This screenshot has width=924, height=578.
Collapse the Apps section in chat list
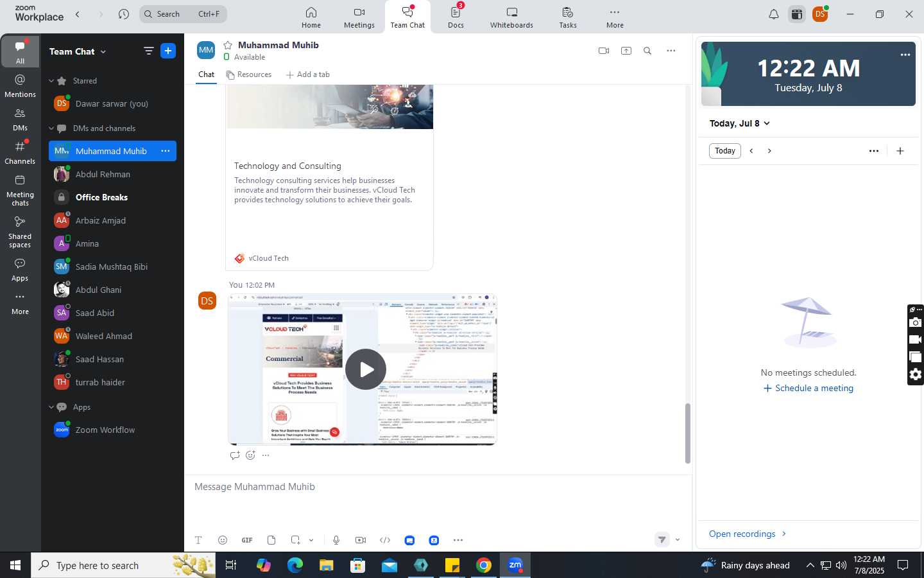click(x=51, y=407)
